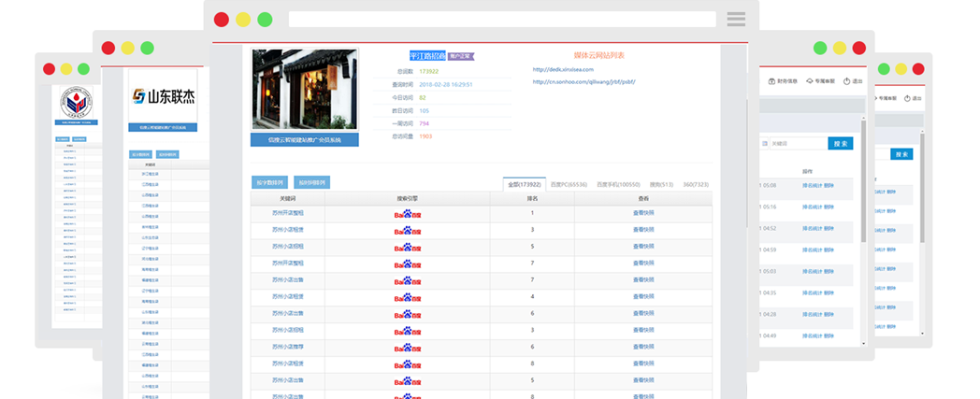980x399 pixels.
Task: Click the total visits value 1903
Action: 425,136
